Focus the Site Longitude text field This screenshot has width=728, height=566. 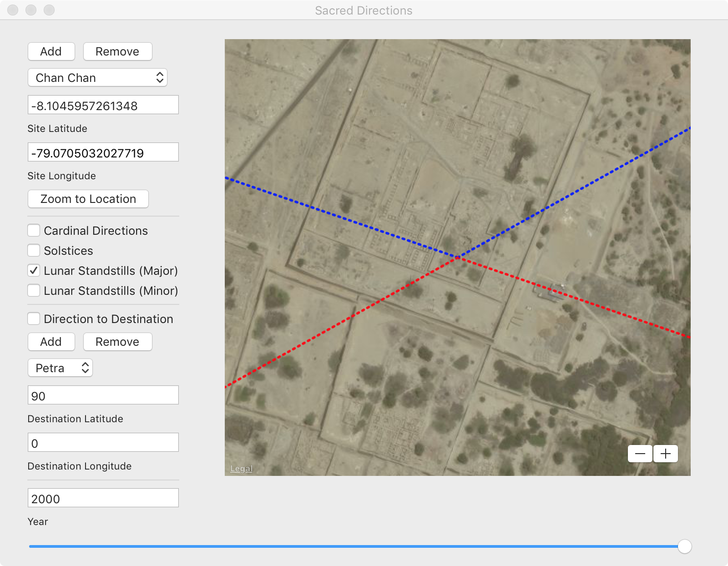(103, 152)
